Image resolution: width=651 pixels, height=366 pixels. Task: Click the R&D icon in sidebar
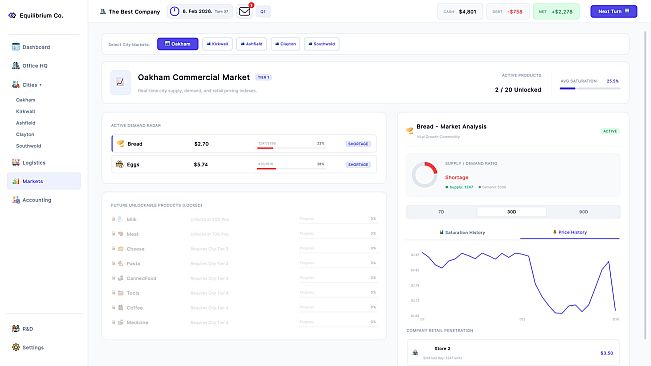coord(16,329)
